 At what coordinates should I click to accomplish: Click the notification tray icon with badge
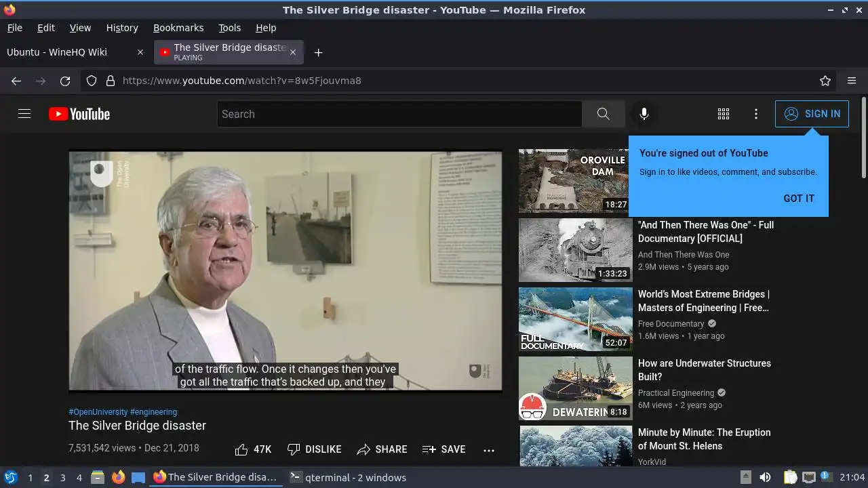(825, 476)
